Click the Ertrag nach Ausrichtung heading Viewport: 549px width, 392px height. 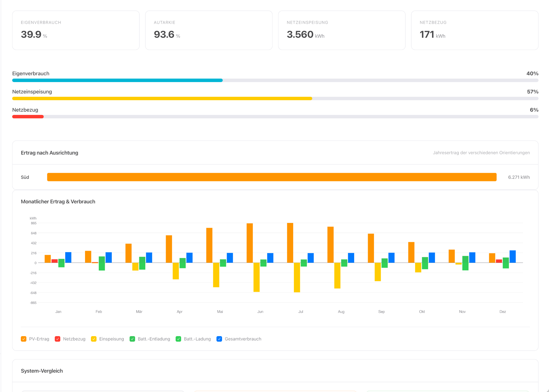50,153
